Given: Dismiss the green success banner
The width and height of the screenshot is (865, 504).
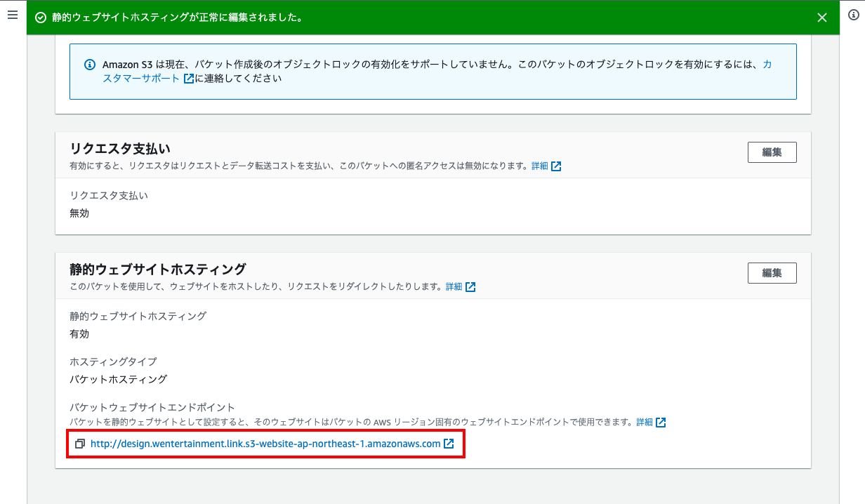Looking at the screenshot, I should click(x=822, y=18).
